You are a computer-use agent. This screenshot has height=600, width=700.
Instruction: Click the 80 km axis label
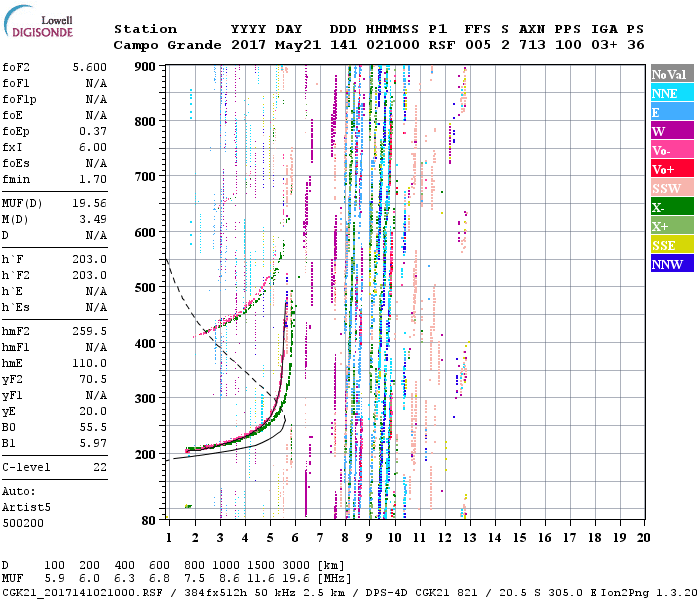(x=149, y=521)
